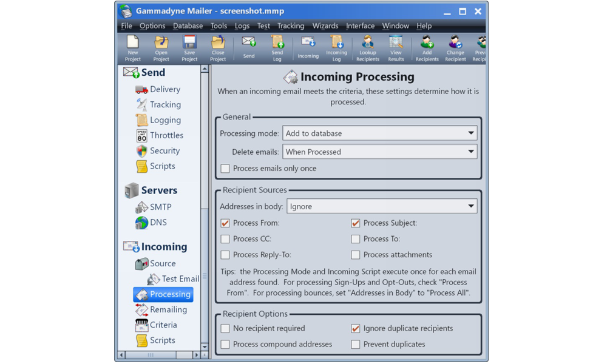Open the Wizards menu
607x364 pixels.
tap(325, 26)
